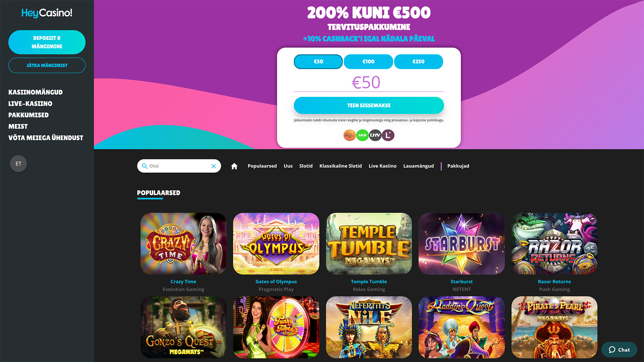Open the ET language selector
The width and height of the screenshot is (644, 362).
[x=18, y=164]
